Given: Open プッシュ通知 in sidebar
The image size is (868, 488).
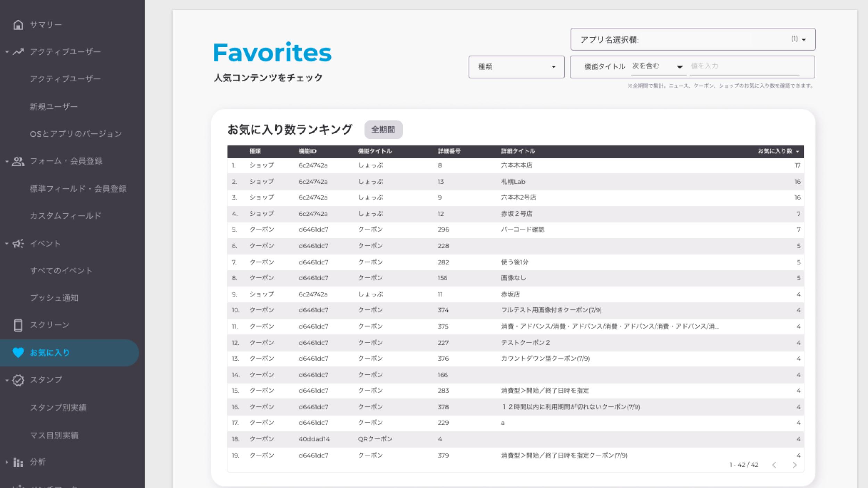Looking at the screenshot, I should coord(54,298).
